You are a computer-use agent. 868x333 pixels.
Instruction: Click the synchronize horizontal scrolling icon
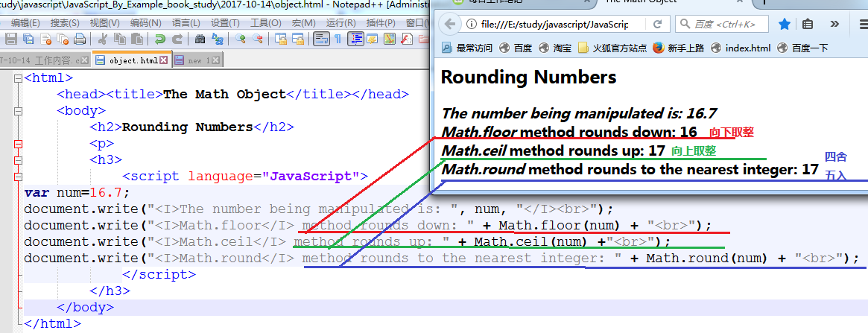pos(298,39)
